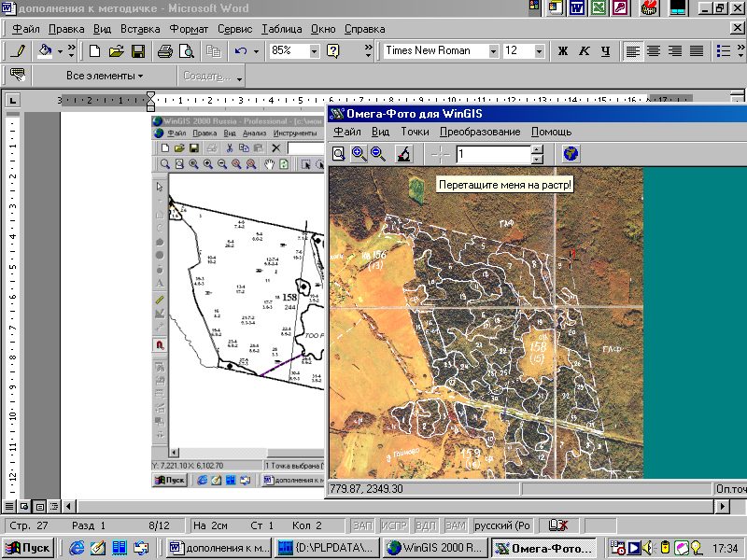This screenshot has height=560, width=747.
Task: Print the document from toolbar
Action: tap(165, 51)
